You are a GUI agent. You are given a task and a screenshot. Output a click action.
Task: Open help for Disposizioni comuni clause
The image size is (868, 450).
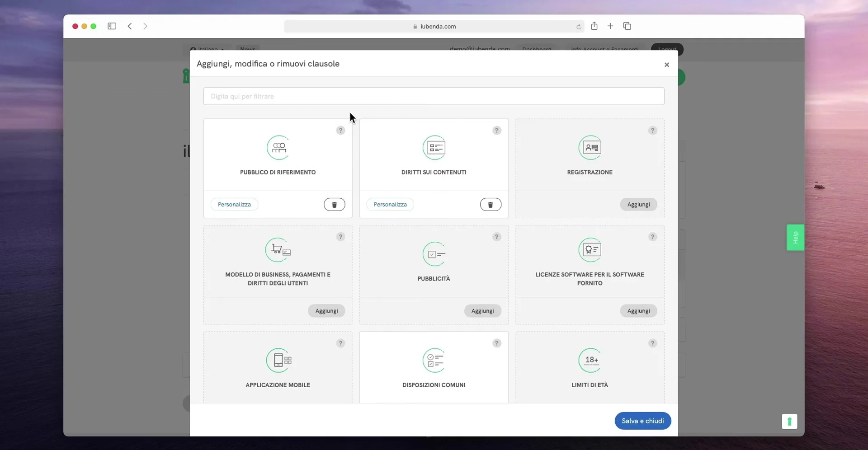497,343
